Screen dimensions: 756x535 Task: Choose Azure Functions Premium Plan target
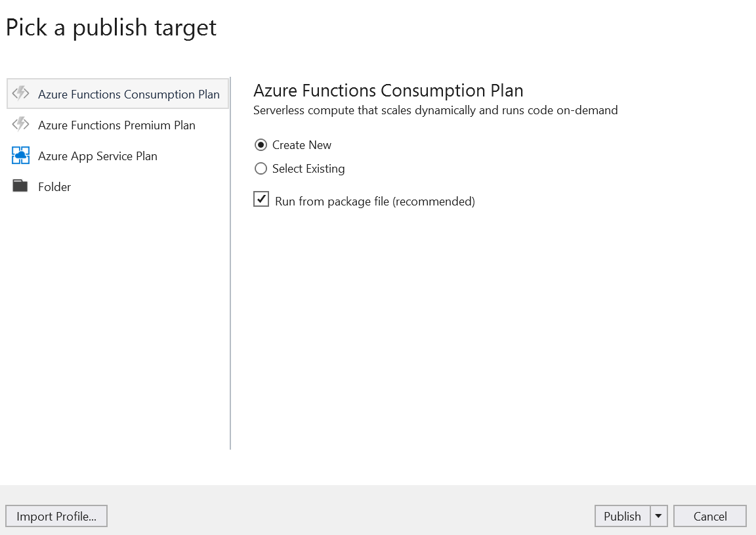click(x=117, y=125)
